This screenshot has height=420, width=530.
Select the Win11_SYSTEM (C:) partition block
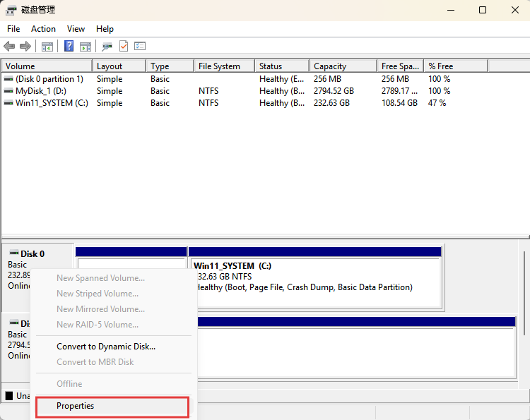coord(315,277)
